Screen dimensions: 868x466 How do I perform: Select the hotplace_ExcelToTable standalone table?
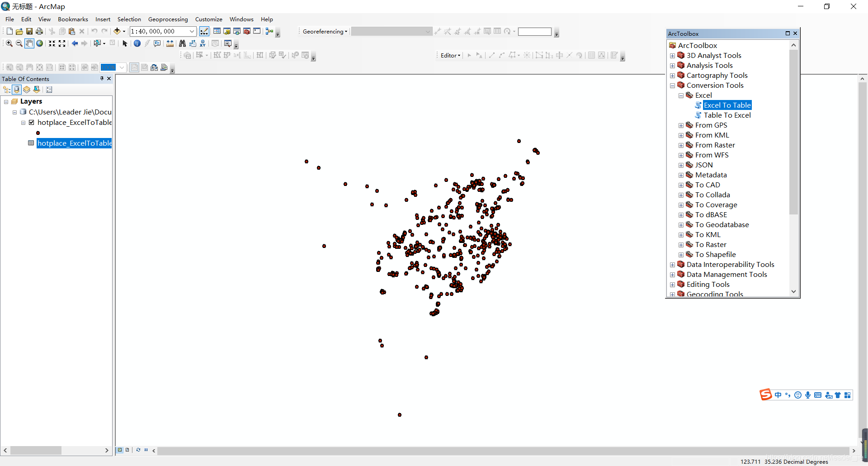74,143
